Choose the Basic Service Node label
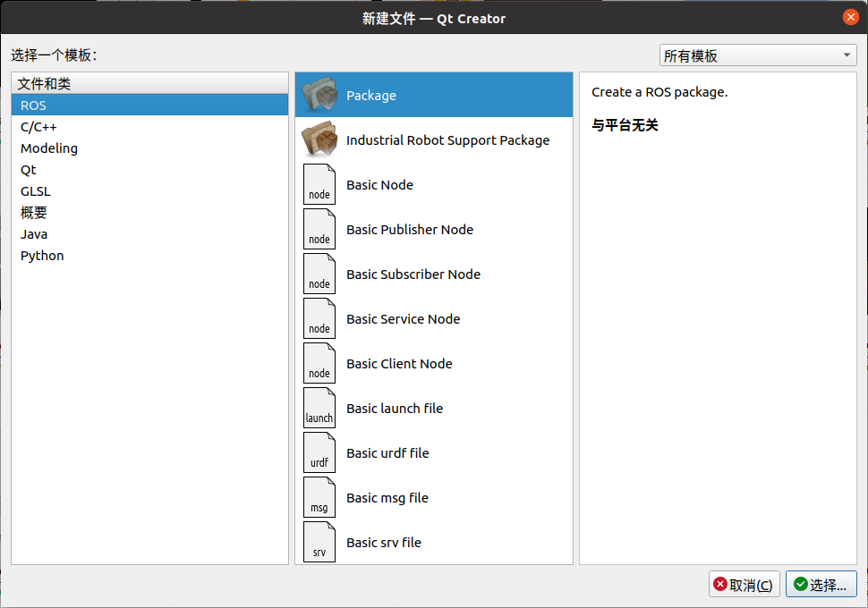This screenshot has width=868, height=608. [403, 319]
